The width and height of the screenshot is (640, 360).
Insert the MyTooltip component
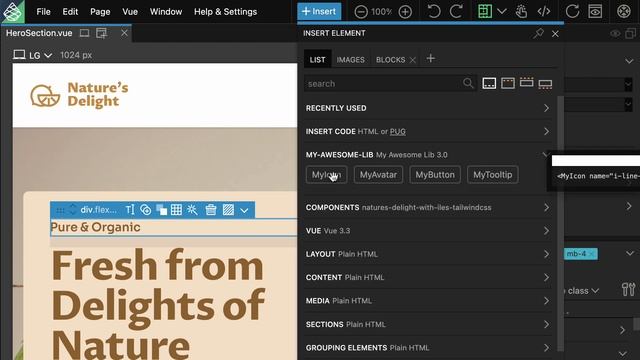(x=493, y=175)
